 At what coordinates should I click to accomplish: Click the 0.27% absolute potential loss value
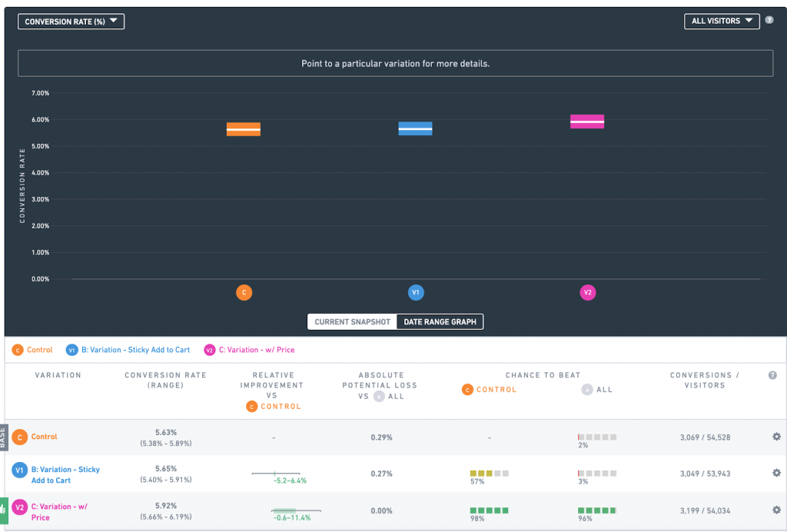(381, 474)
